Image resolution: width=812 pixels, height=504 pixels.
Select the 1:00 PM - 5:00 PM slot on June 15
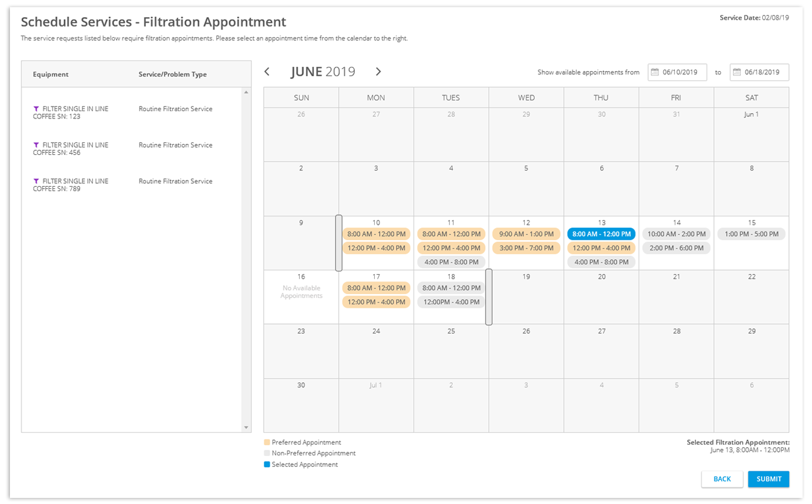tap(751, 234)
